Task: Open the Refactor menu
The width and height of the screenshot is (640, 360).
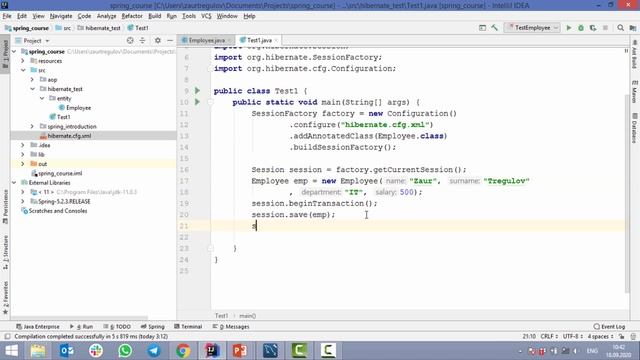Action: [x=132, y=16]
